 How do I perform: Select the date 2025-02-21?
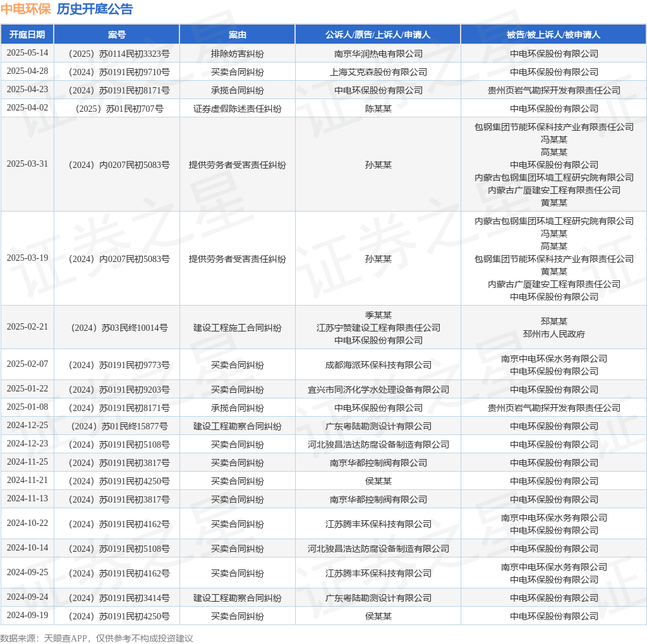[27, 327]
